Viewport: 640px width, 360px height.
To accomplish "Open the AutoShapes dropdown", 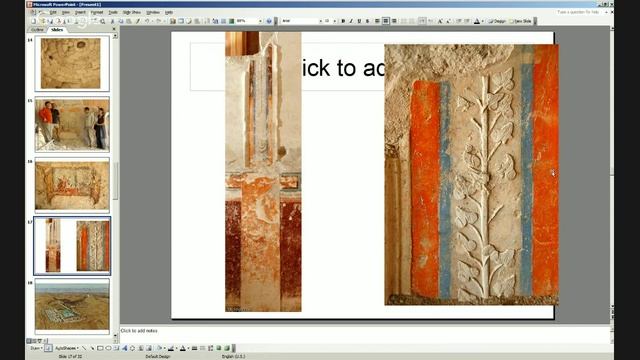I will tap(67, 348).
